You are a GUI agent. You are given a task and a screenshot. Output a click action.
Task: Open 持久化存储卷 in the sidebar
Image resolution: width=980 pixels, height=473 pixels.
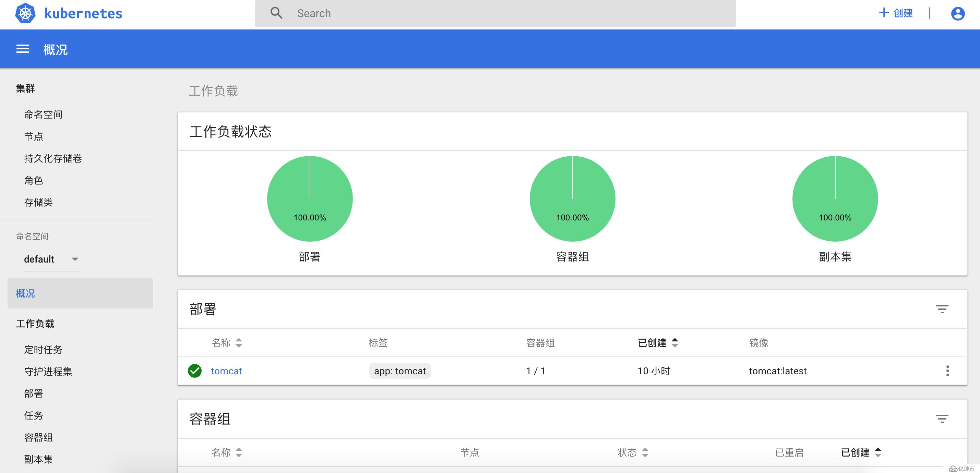pyautogui.click(x=53, y=159)
